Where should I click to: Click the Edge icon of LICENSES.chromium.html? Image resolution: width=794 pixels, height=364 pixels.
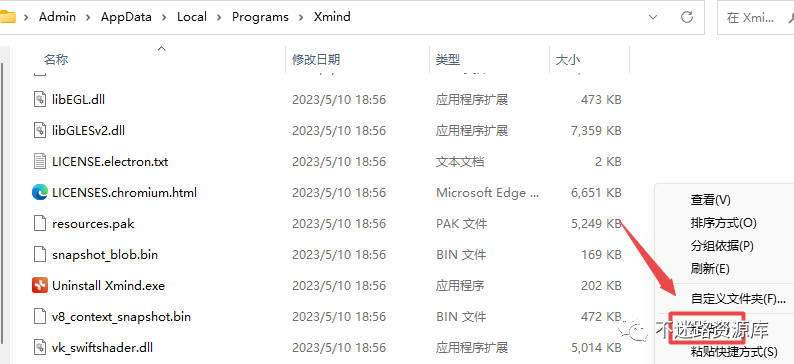[40, 192]
